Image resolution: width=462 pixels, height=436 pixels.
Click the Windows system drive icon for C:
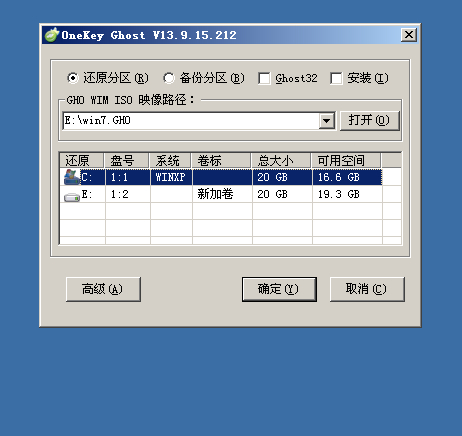pos(71,177)
